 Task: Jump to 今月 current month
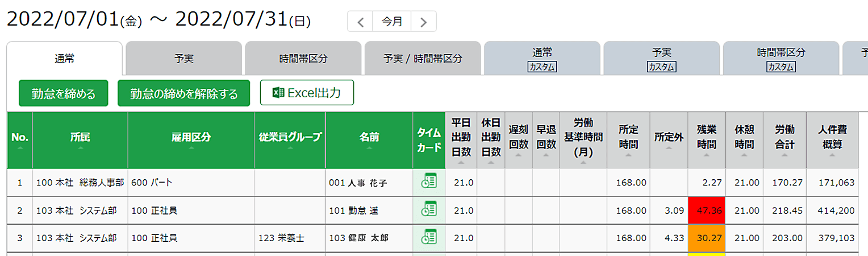pos(392,22)
